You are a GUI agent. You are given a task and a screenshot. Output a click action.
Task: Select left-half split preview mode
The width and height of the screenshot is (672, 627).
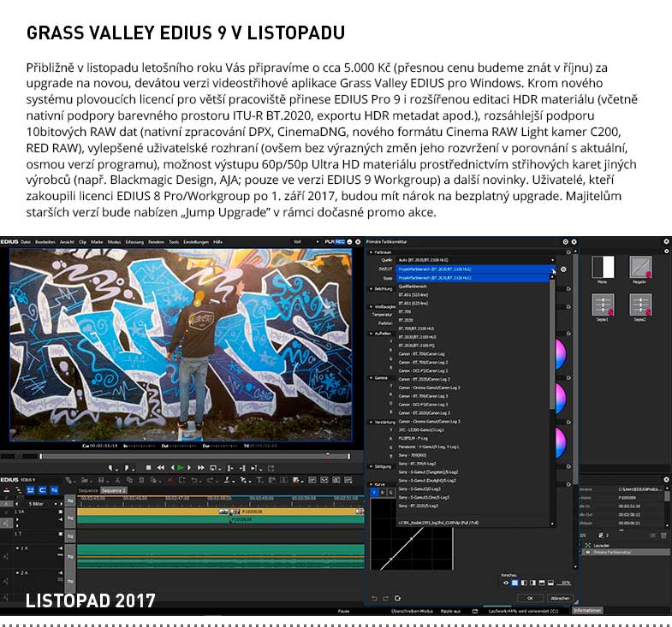pyautogui.click(x=524, y=583)
